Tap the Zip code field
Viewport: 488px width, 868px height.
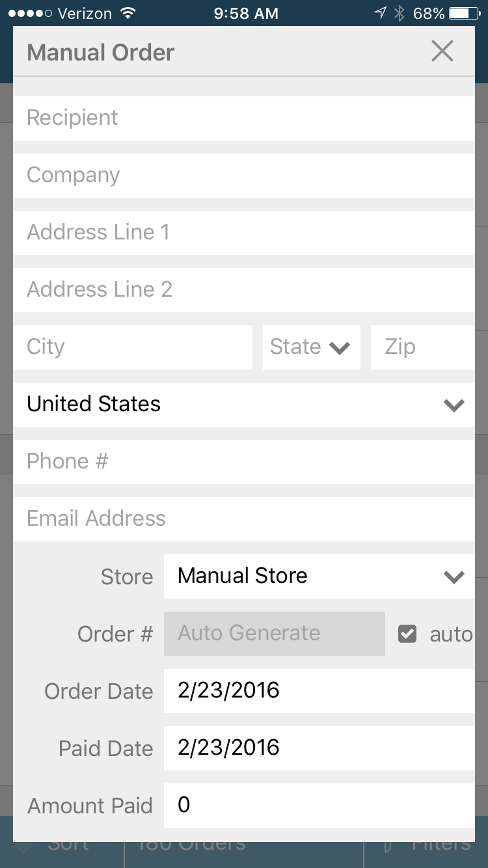coord(422,347)
